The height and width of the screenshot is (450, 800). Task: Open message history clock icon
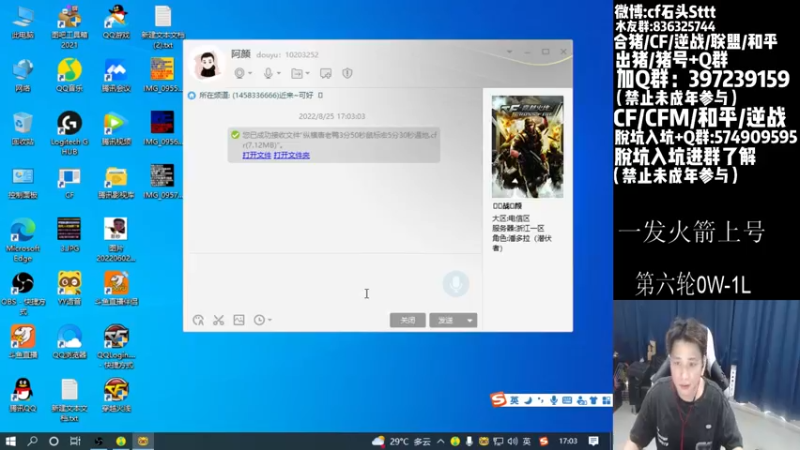(259, 320)
